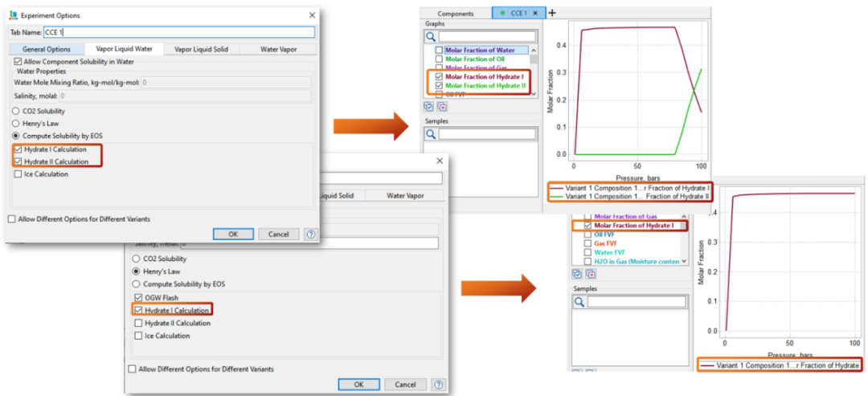The height and width of the screenshot is (396, 868).
Task: Click the Water Mole Mixing Ratio field
Action: [225, 83]
